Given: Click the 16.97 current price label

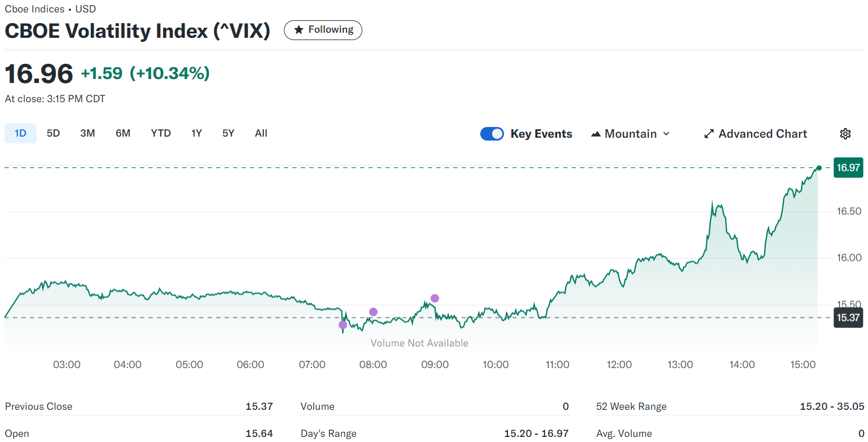Looking at the screenshot, I should pos(848,168).
